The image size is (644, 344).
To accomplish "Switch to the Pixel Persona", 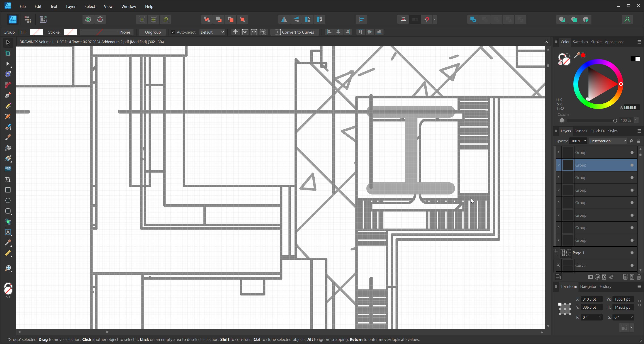I will pos(28,19).
